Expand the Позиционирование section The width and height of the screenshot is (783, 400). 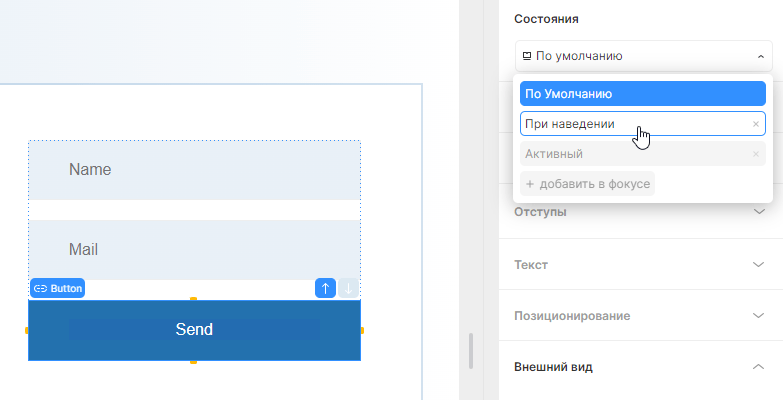(640, 315)
